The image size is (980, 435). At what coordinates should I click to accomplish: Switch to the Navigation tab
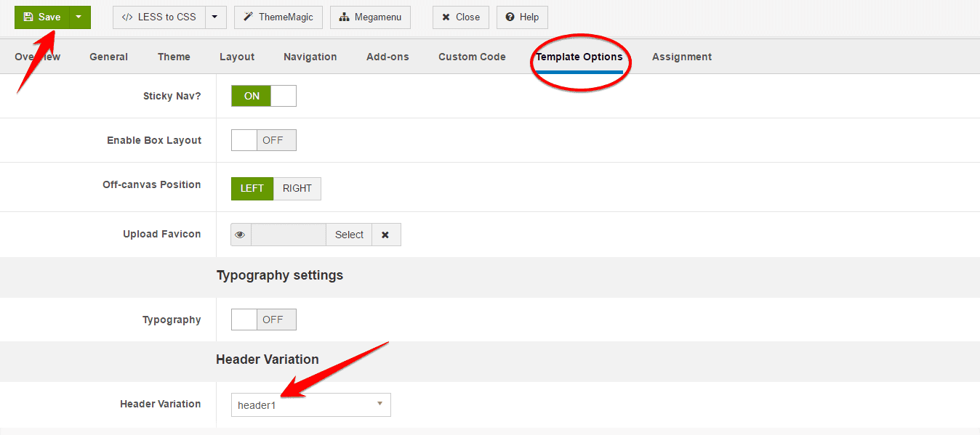click(x=310, y=57)
